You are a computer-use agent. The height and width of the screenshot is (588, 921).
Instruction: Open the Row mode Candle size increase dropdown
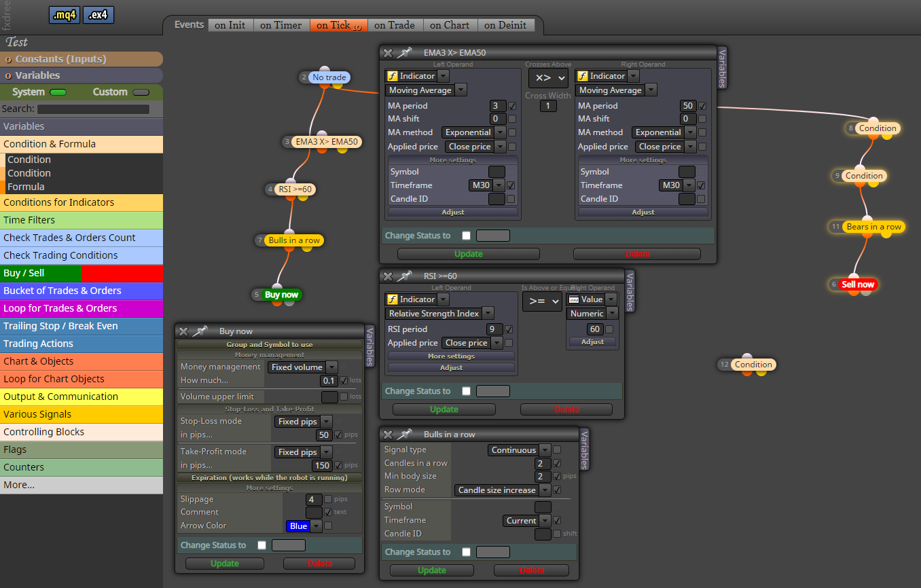tap(503, 490)
